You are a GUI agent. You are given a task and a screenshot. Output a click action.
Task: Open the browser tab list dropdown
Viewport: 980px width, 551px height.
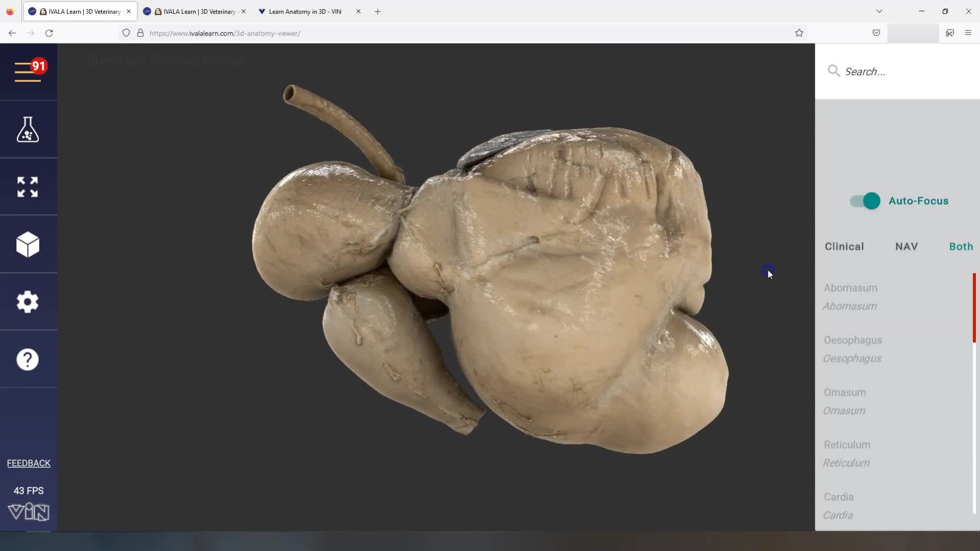879,11
